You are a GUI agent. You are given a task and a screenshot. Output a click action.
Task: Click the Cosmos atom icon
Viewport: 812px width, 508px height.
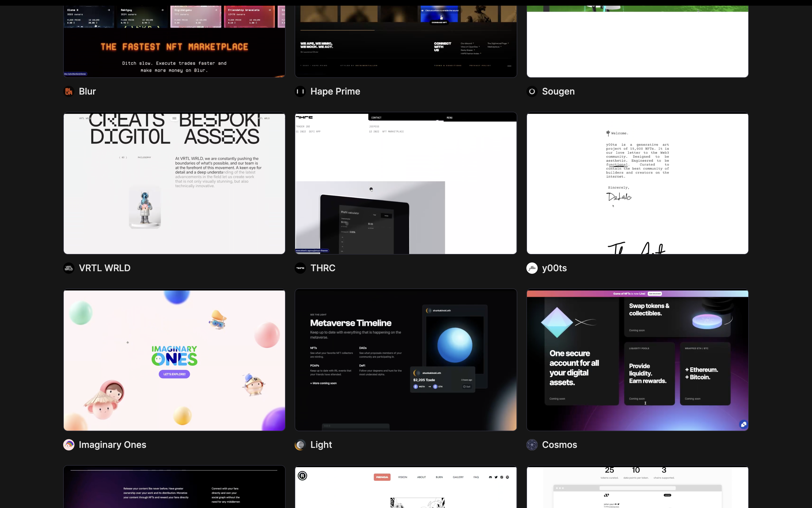pos(532,445)
